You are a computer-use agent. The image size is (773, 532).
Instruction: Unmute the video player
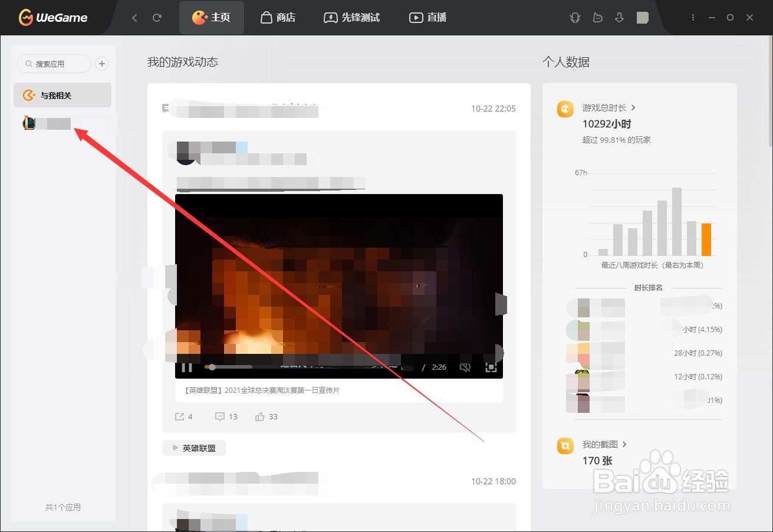pyautogui.click(x=465, y=367)
